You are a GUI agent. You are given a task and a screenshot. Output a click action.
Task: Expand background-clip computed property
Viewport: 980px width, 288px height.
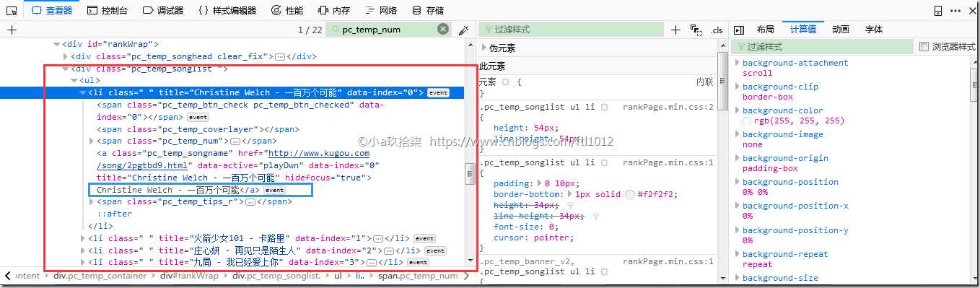[737, 87]
